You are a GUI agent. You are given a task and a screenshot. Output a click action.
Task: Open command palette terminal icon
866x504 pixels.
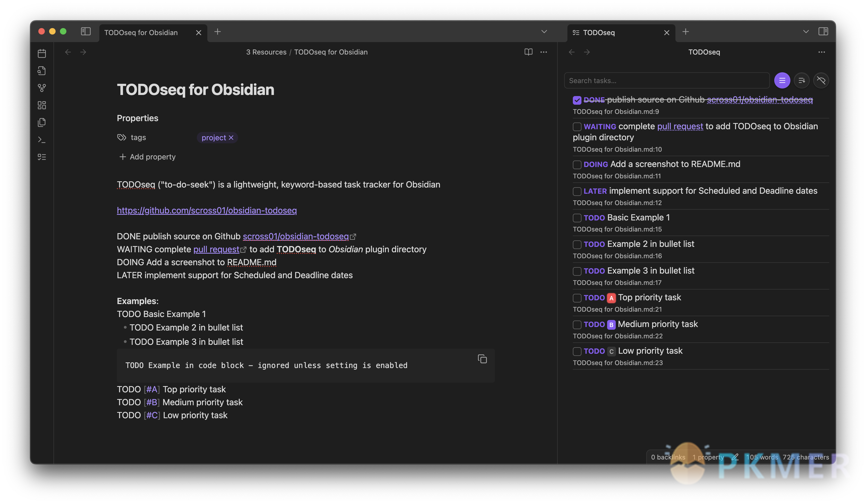click(42, 140)
